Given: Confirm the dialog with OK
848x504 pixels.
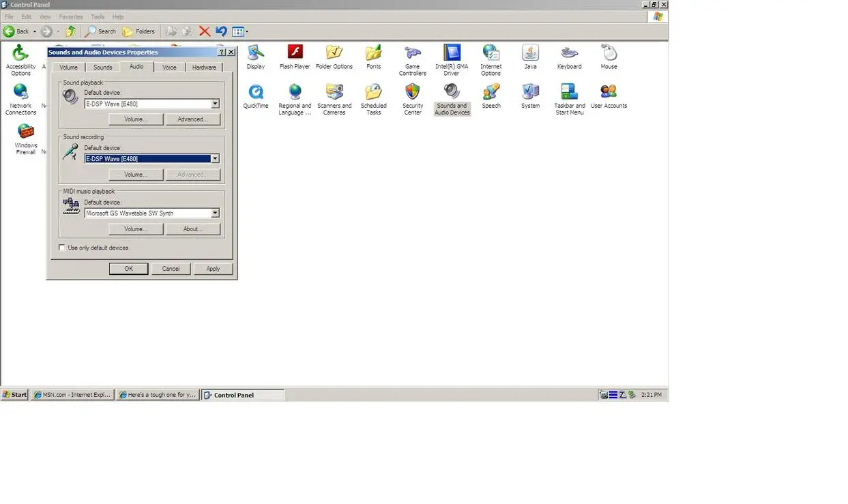Looking at the screenshot, I should [x=128, y=269].
